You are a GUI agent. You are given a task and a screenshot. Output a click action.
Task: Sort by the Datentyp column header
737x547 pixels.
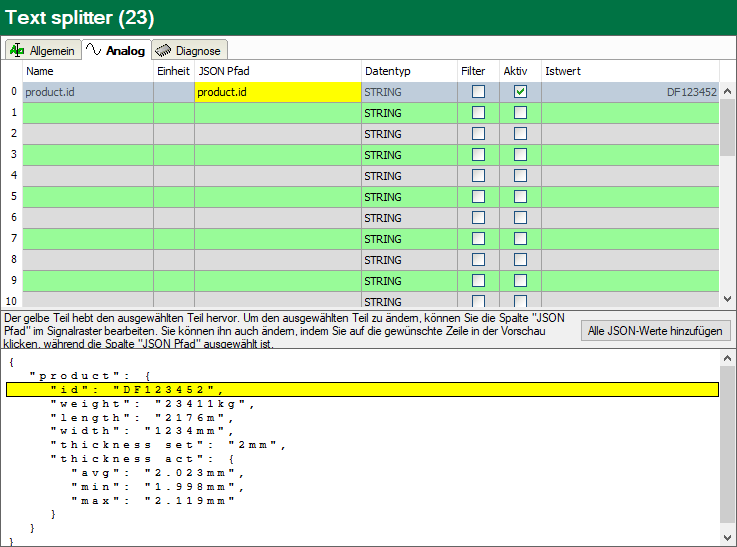(407, 71)
